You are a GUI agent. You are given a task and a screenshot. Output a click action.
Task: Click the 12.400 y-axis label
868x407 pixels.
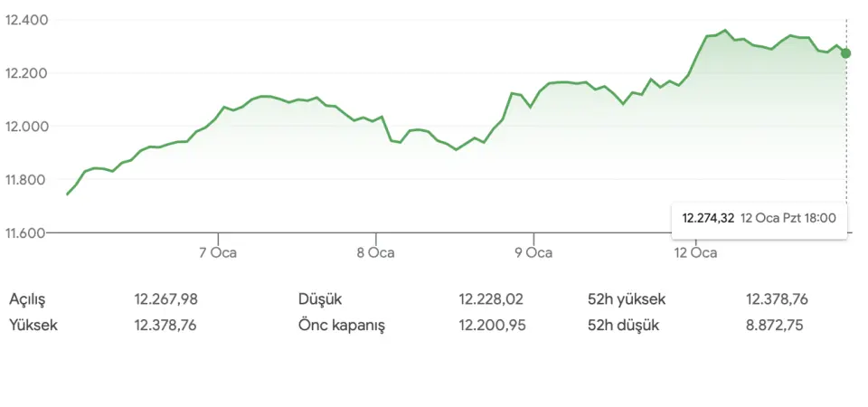(27, 19)
